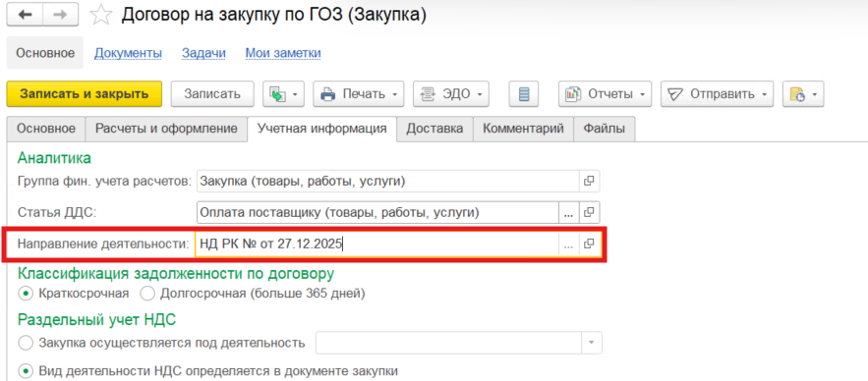Choose Направление деятельности via ellipsis button

pos(568,244)
